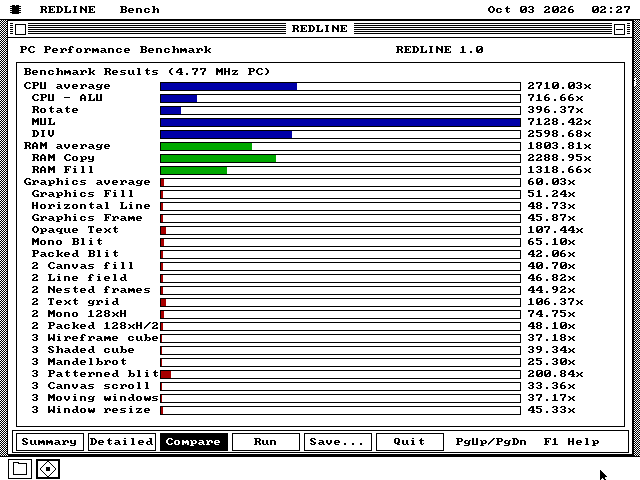Viewport: 640px width, 480px height.
Task: Click the 2710.03x CPU average value
Action: tap(559, 86)
